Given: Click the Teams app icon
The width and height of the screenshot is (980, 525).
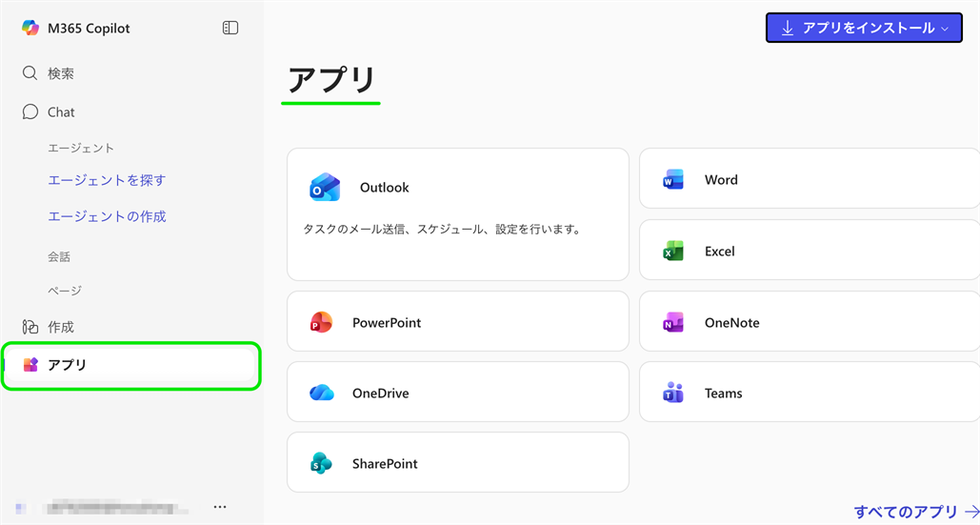Looking at the screenshot, I should pyautogui.click(x=673, y=394).
